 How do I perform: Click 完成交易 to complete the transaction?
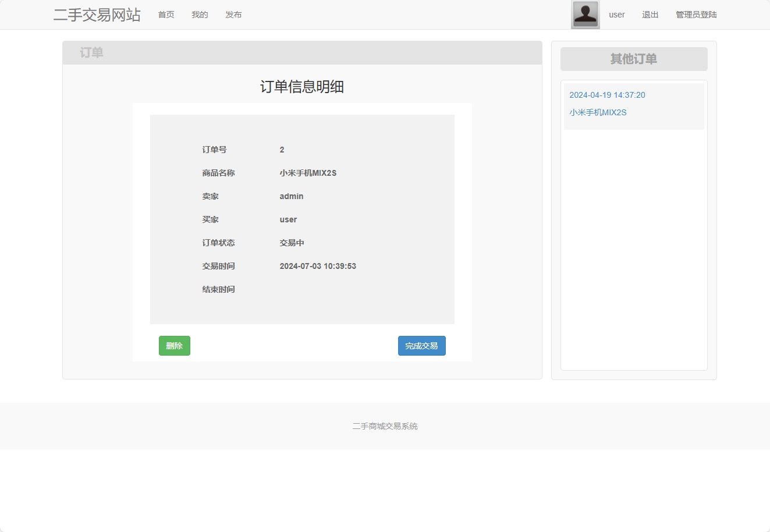pyautogui.click(x=421, y=345)
